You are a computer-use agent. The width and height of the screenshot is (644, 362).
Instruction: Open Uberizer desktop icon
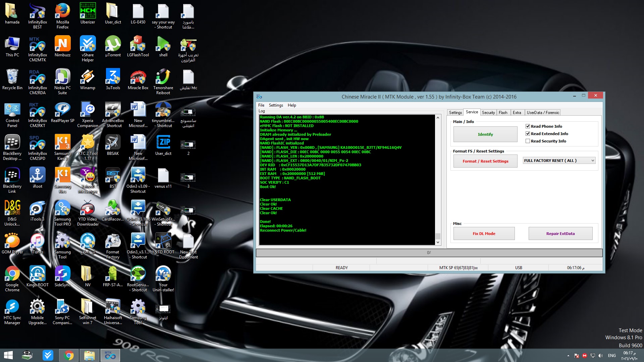coord(88,13)
